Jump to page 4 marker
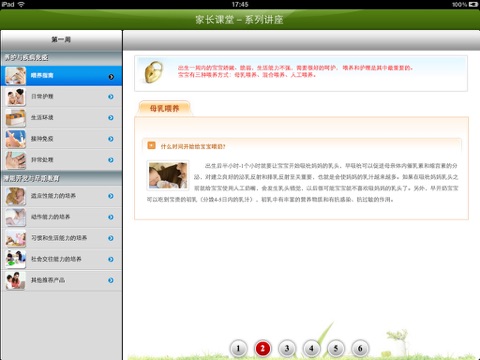 [x=311, y=349]
